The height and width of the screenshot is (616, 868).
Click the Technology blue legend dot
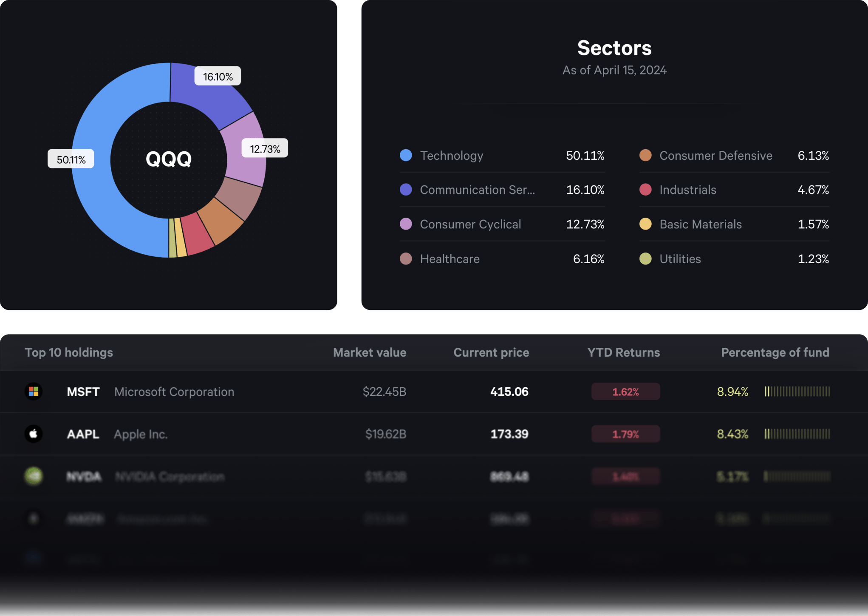pos(406,155)
